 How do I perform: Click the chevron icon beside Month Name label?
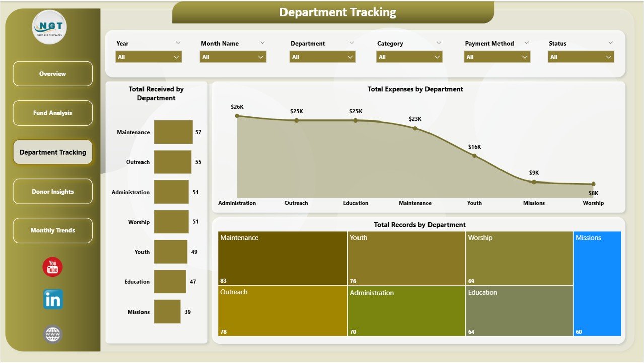point(262,43)
